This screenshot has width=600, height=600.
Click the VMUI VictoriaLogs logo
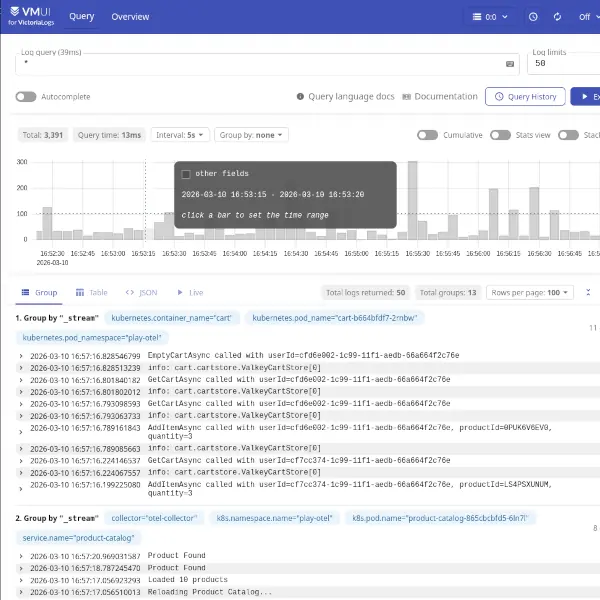point(30,17)
